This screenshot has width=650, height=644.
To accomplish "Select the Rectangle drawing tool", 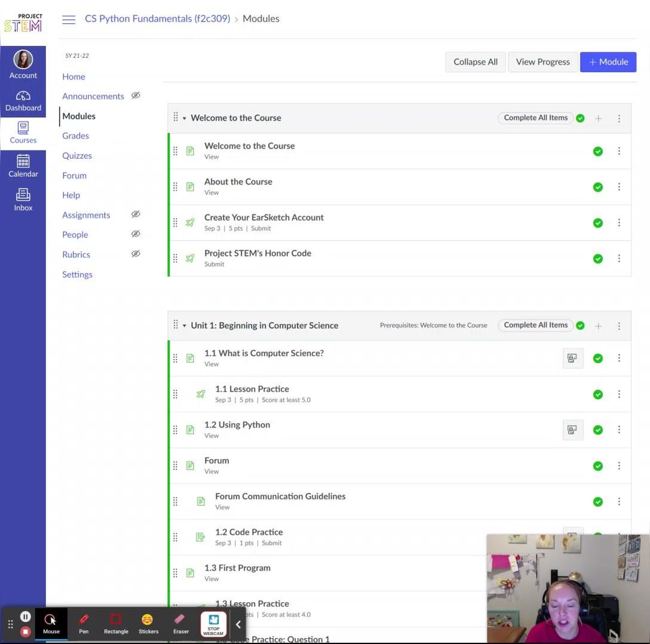I will click(x=116, y=623).
